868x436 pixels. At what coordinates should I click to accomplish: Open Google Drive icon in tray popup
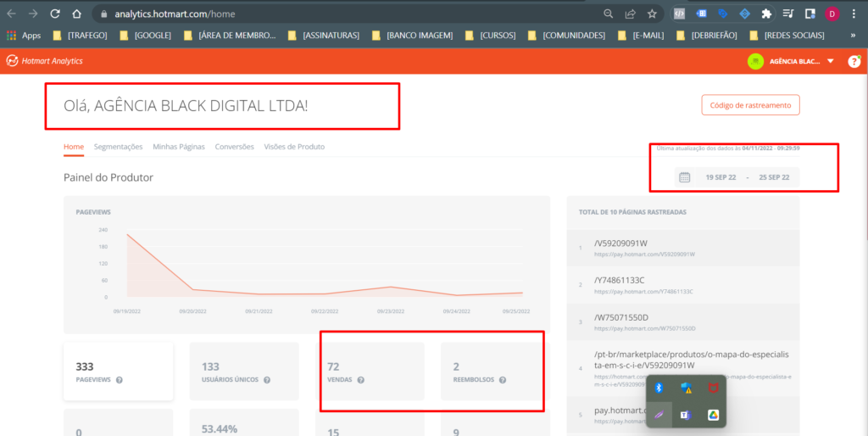click(x=713, y=415)
